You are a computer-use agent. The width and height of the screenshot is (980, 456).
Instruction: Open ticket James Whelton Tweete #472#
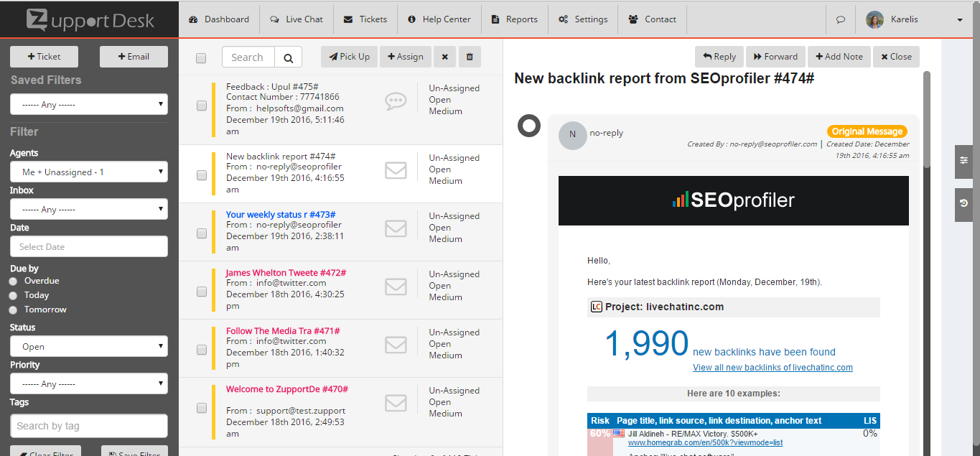click(286, 273)
